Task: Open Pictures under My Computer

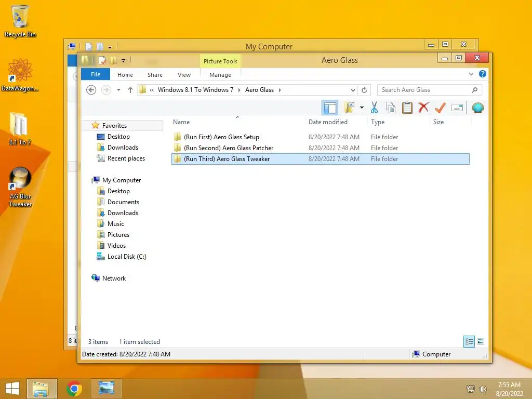Action: (118, 234)
